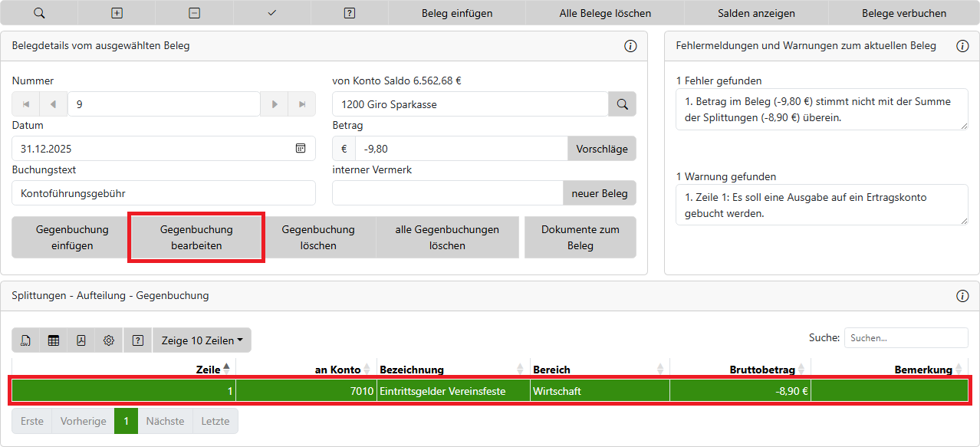Go to the next Beleg number

274,104
